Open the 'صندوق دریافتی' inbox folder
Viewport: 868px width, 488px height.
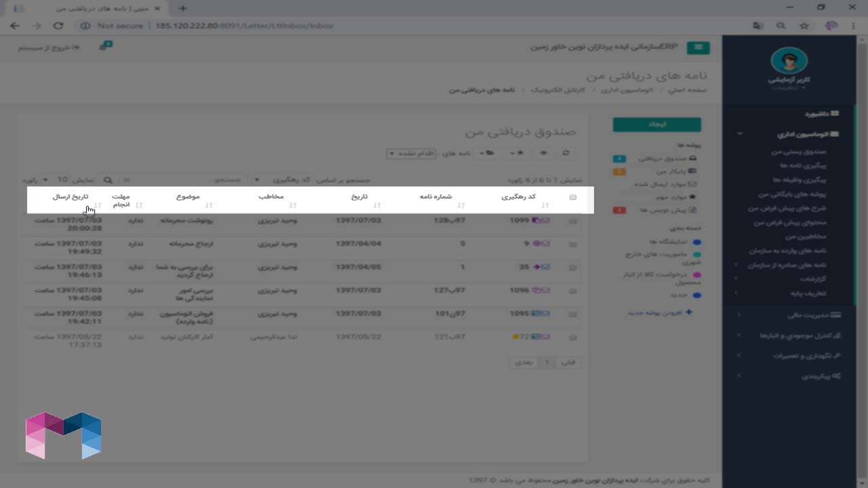[668, 159]
